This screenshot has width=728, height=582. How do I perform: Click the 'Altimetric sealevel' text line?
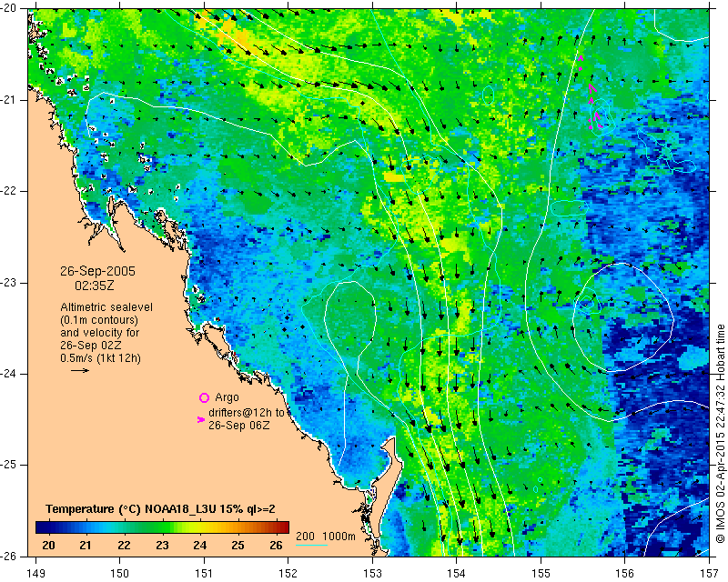pyautogui.click(x=106, y=307)
